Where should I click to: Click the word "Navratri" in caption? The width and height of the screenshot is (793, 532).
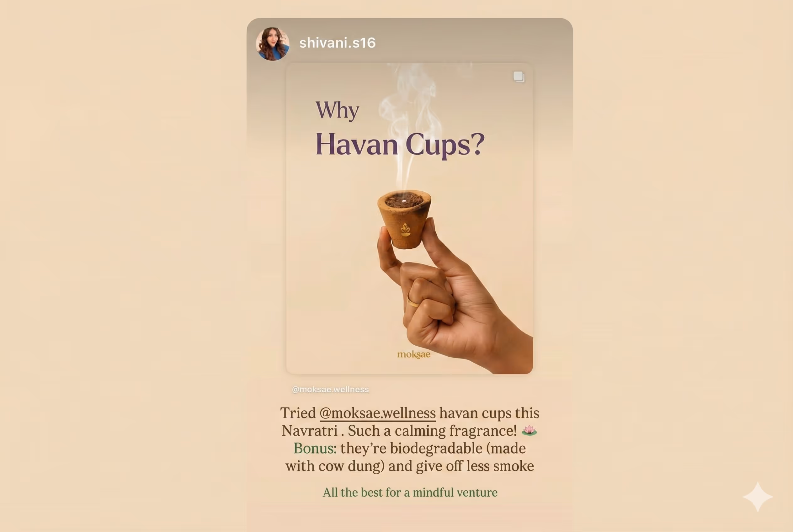pyautogui.click(x=310, y=431)
